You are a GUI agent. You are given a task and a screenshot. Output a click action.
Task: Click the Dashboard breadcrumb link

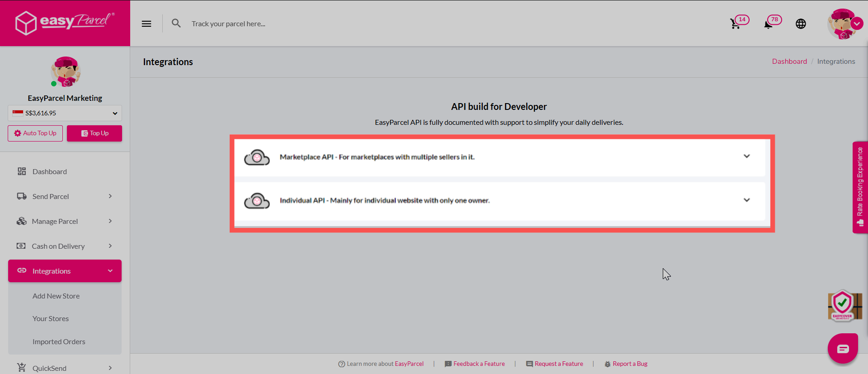tap(789, 62)
